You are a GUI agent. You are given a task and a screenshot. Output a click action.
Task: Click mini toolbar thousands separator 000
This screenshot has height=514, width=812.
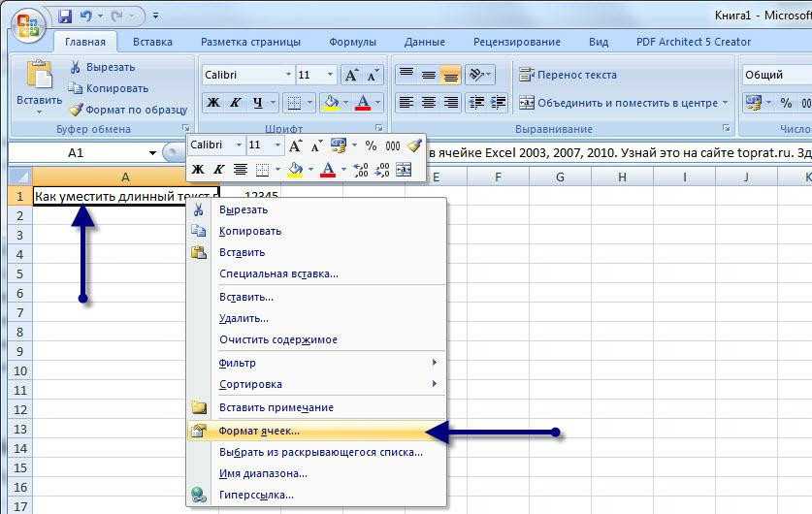click(393, 146)
